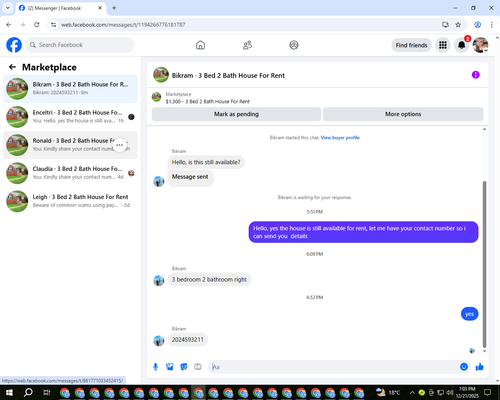Choose a GIF icon in composer
This screenshot has width=500, height=400.
pos(198,367)
